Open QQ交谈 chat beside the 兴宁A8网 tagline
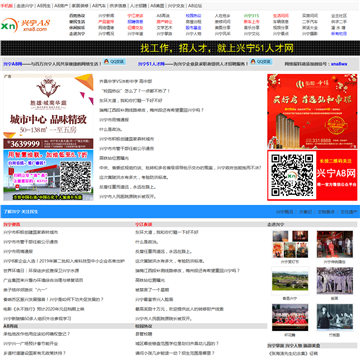The width and height of the screenshot is (360, 360). (x=114, y=62)
